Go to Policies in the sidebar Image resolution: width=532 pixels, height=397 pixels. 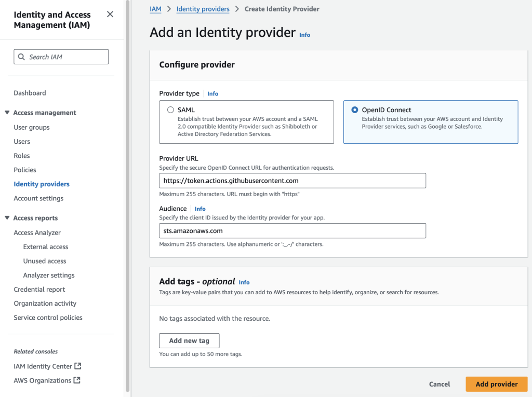25,170
